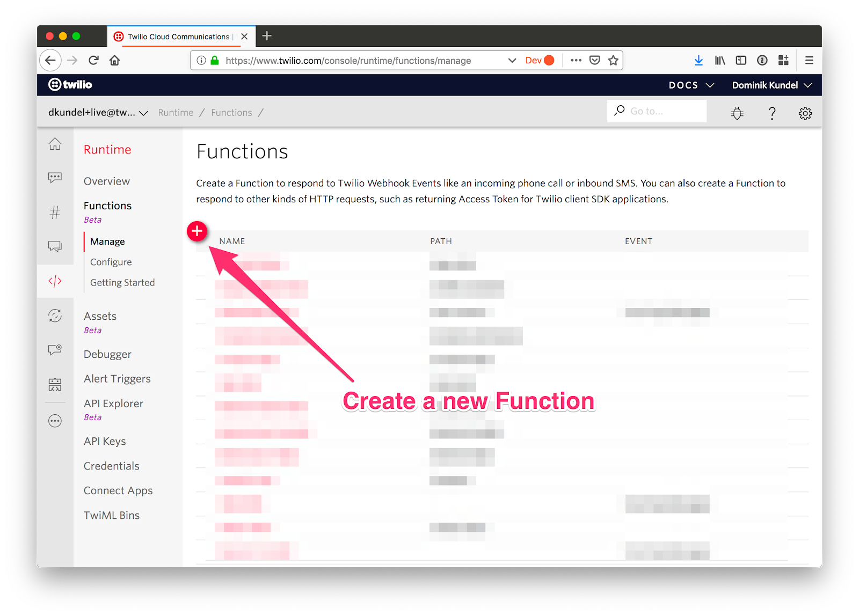Open Firefox downloads arrow

(x=698, y=60)
